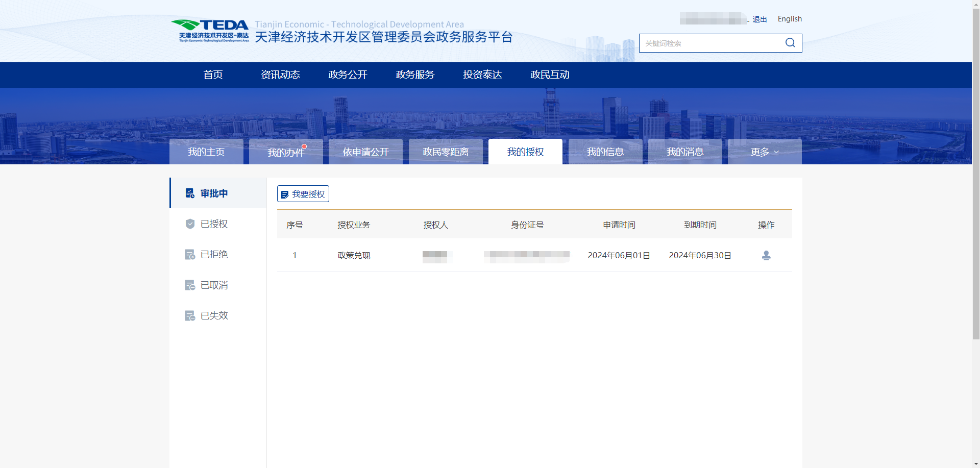
Task: Click the 授权业务 column header
Action: [354, 225]
